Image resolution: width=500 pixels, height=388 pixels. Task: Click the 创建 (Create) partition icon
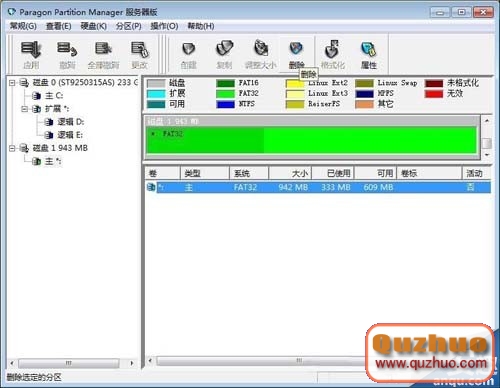[188, 49]
